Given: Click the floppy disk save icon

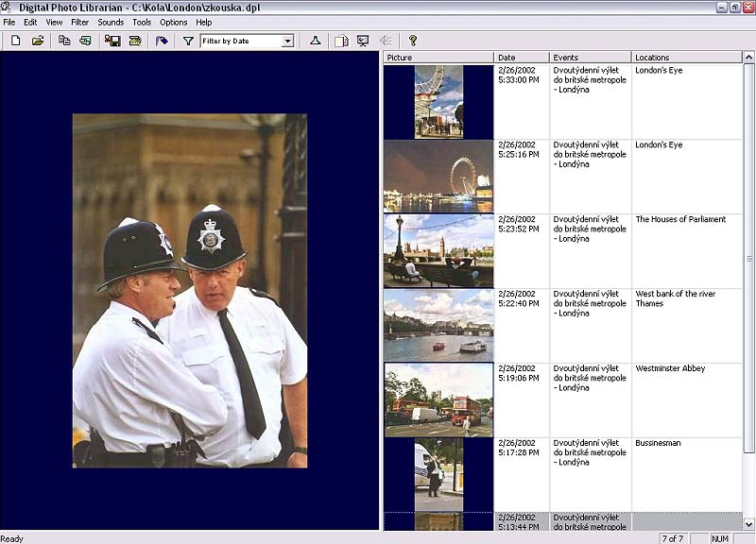Looking at the screenshot, I should (x=112, y=41).
